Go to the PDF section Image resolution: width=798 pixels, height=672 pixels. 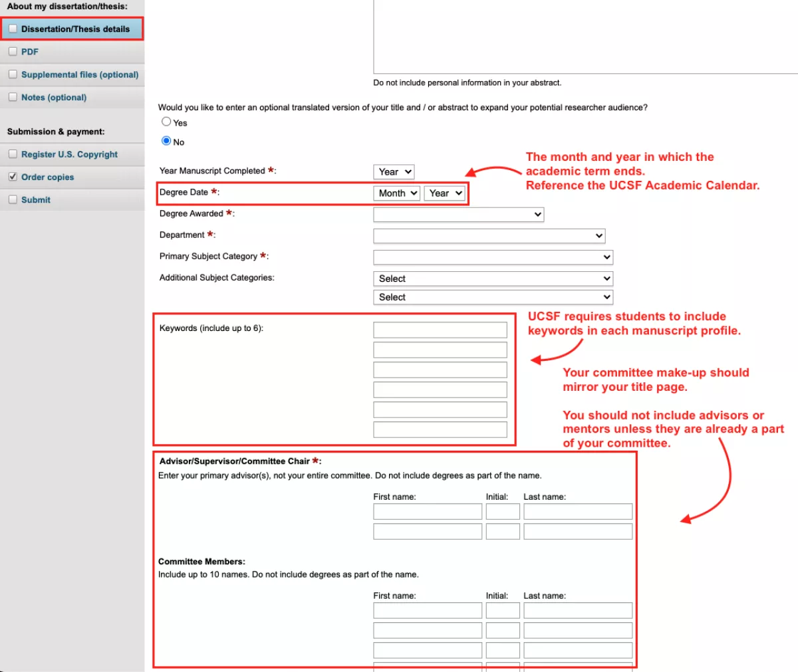[30, 52]
